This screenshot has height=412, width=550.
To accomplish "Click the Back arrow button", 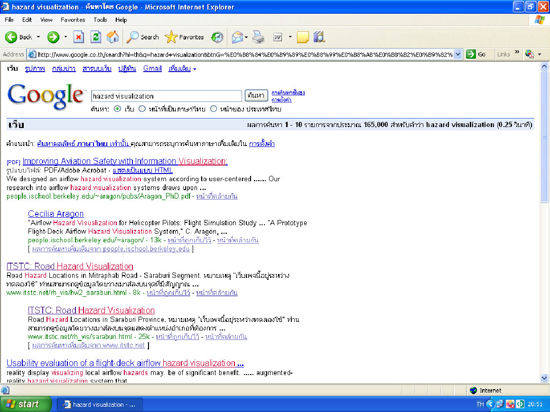I will click(18, 37).
